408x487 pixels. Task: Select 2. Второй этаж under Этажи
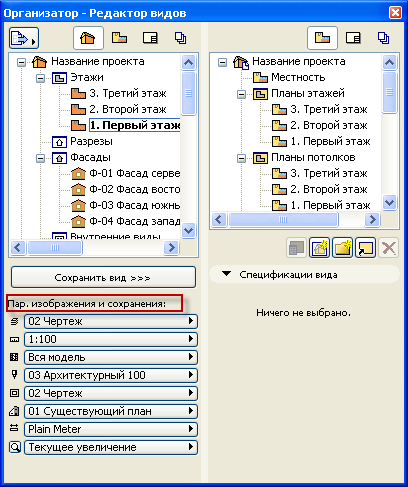(x=119, y=109)
